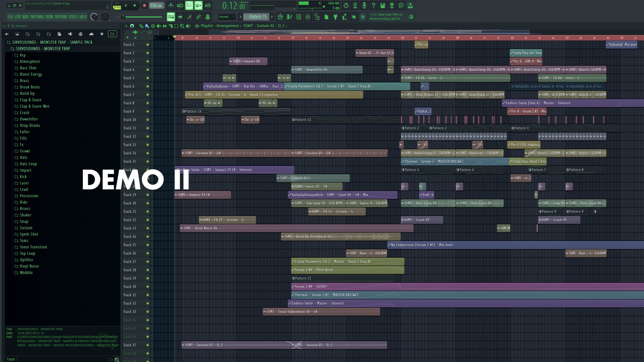The width and height of the screenshot is (644, 362).
Task: Toggle overdub blend recording icon
Action: 198,5
